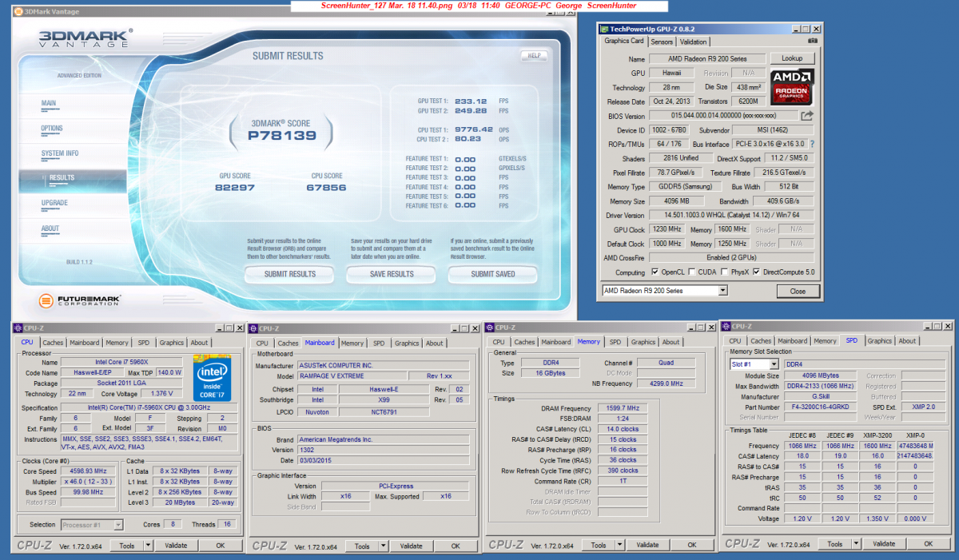Click the 3DMark Vantage logo in the sidebar

click(x=86, y=39)
